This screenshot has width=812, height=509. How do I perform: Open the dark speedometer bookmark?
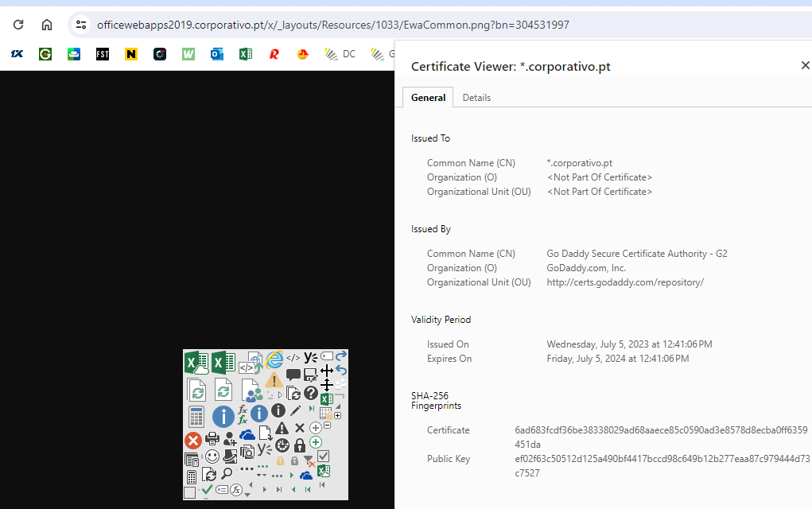(160, 54)
